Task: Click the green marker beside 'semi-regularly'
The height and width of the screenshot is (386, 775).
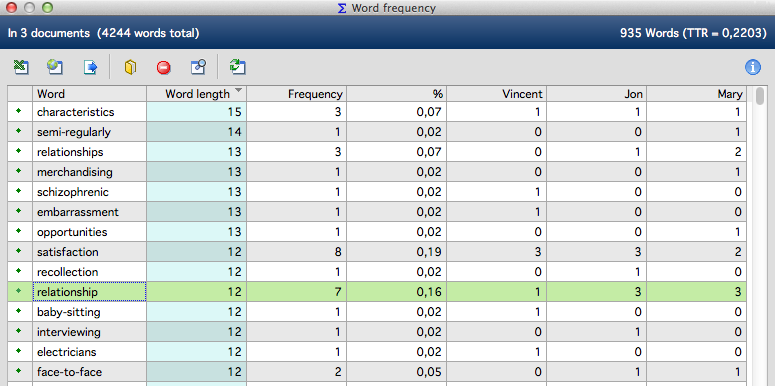Action: 19,131
